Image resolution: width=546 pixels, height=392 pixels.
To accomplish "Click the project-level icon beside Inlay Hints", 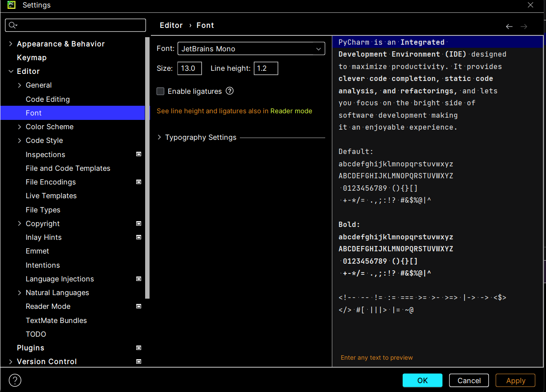I will coord(138,237).
